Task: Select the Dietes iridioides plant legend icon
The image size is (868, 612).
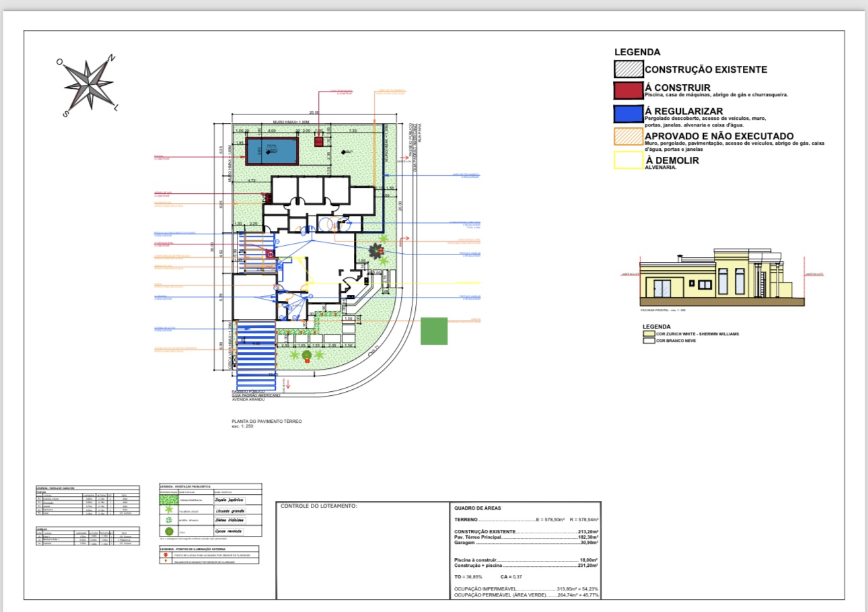Action: (x=170, y=521)
